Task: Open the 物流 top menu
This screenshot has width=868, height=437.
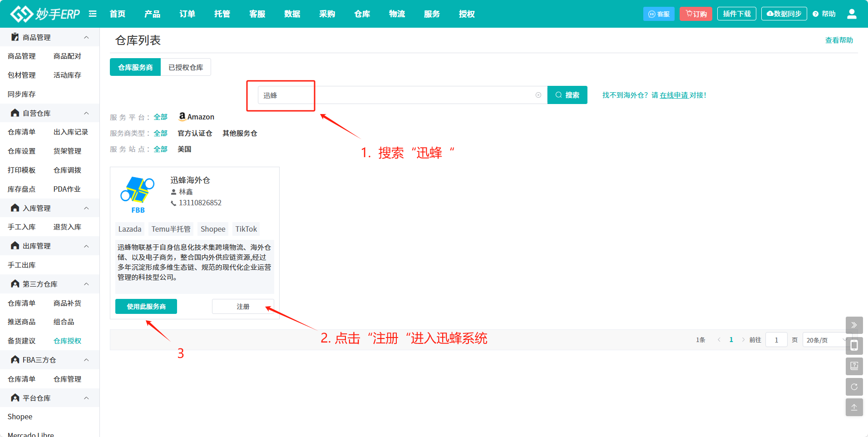Action: coord(397,14)
